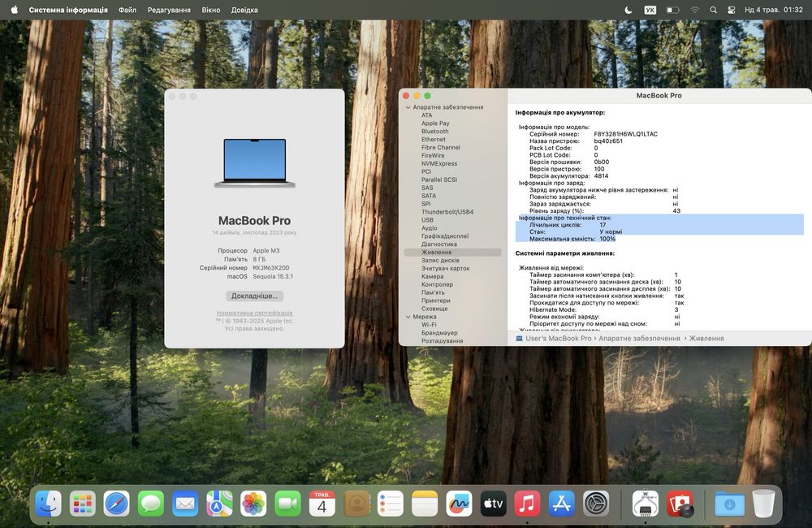Viewport: 812px width, 528px height.
Task: Select USB in the sidebar
Action: point(427,220)
